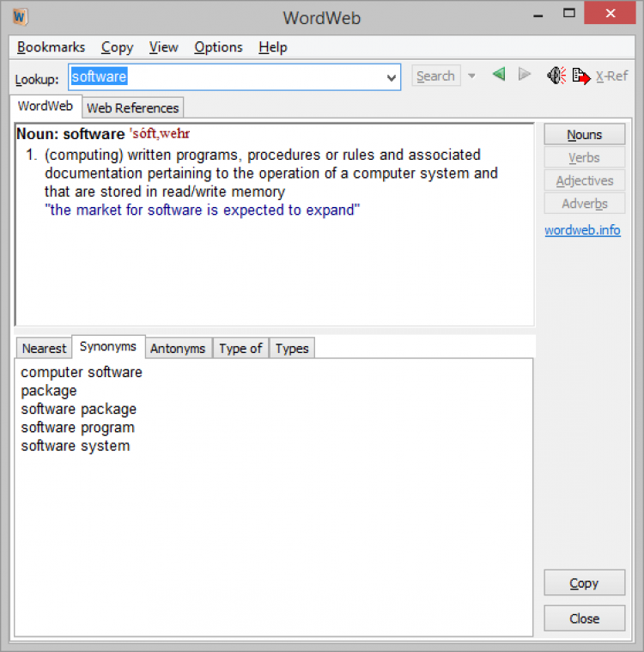This screenshot has height=652, width=644.
Task: Go back with the green left arrow
Action: (x=499, y=75)
